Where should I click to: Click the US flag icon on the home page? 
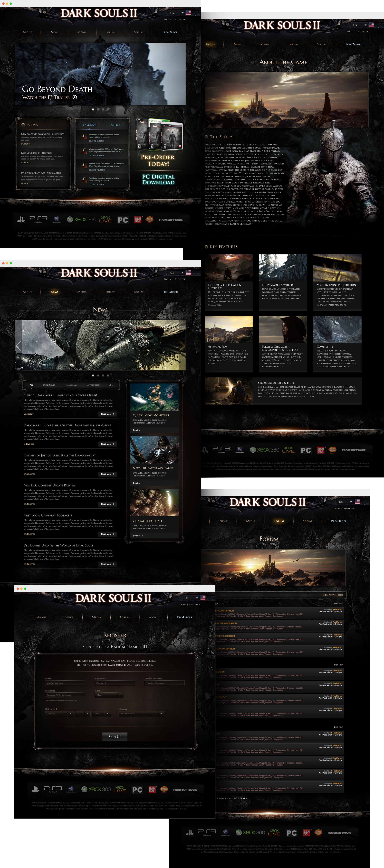pos(188,13)
